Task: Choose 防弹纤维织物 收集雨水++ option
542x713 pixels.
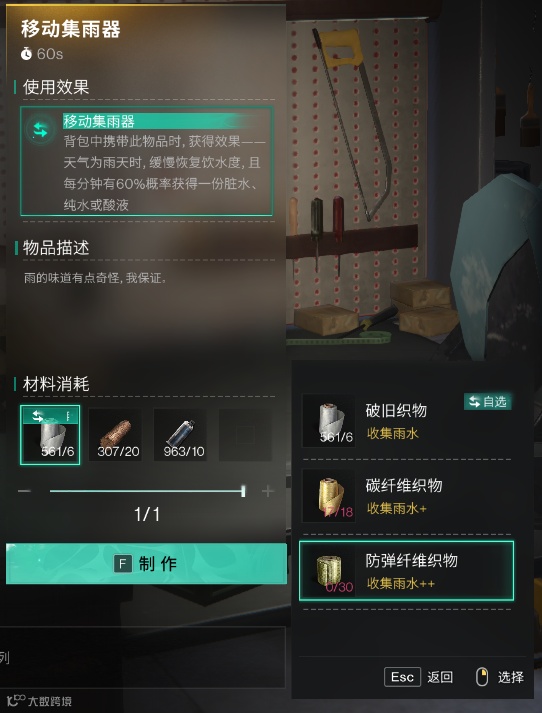Action: click(406, 571)
